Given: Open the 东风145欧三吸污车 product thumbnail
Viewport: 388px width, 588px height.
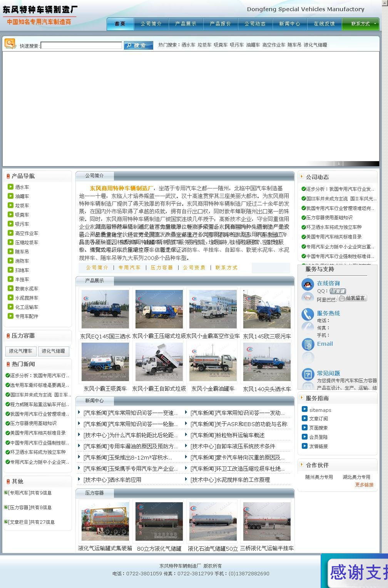Looking at the screenshot, I should tap(267, 309).
